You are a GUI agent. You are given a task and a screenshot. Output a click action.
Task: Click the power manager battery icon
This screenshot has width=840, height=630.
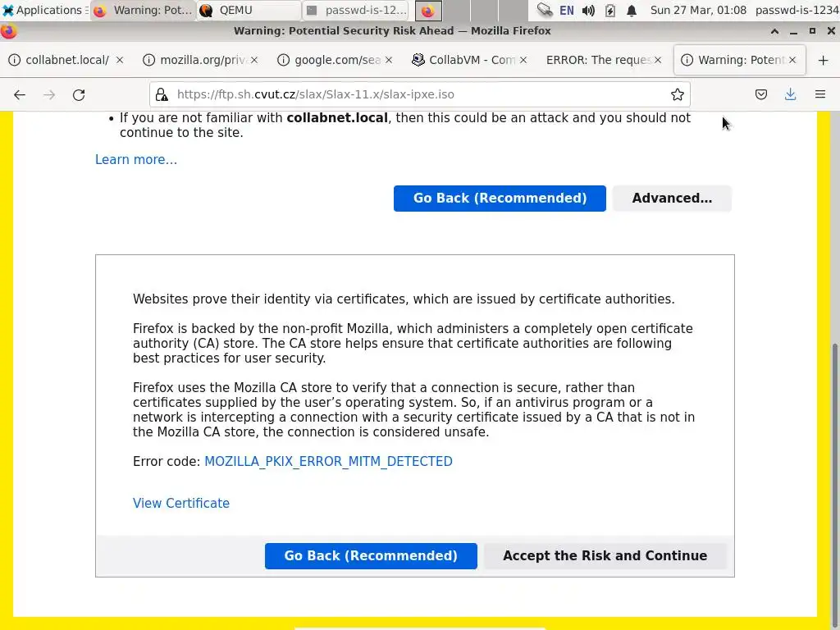click(x=610, y=10)
